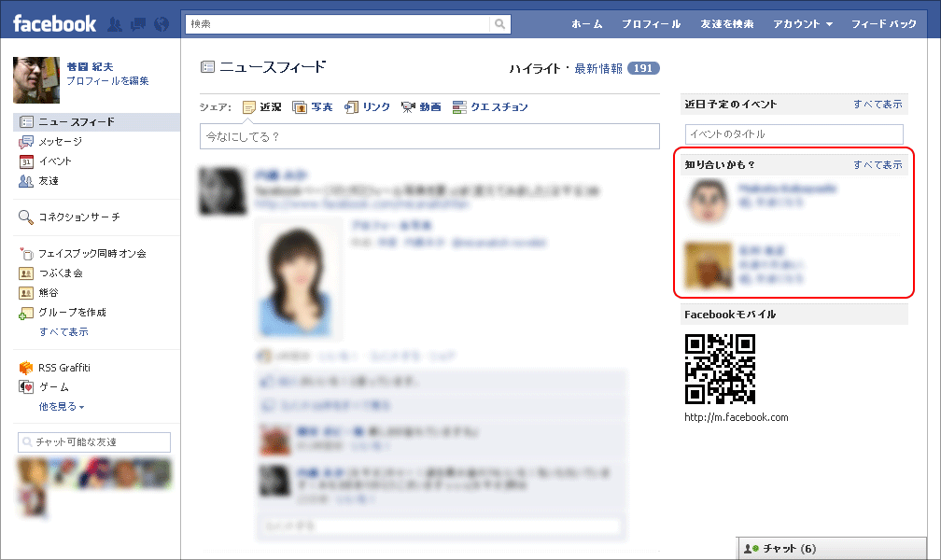Click the メッセージ sidebar icon
Image resolution: width=941 pixels, height=560 pixels.
pyautogui.click(x=26, y=142)
